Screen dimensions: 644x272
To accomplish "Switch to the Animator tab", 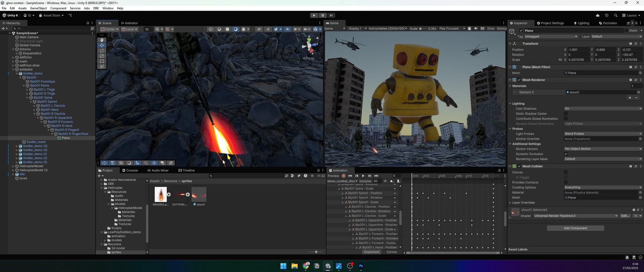I will (129, 23).
